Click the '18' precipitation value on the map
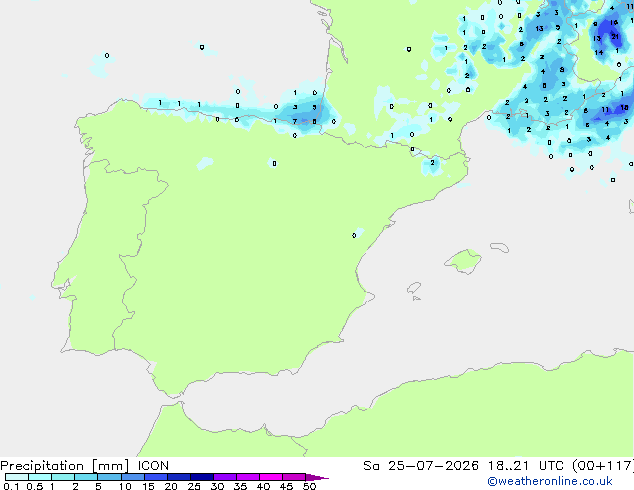 click(624, 108)
